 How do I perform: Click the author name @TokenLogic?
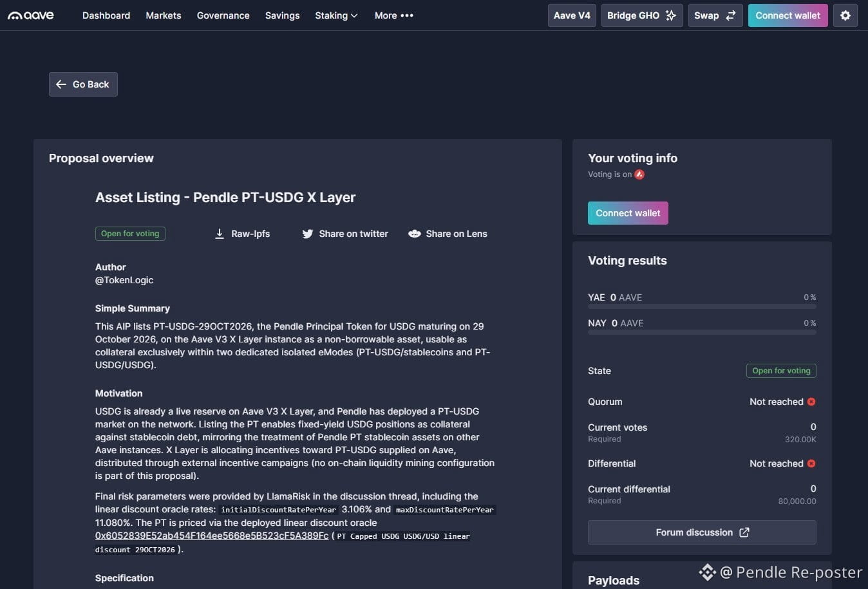(124, 280)
